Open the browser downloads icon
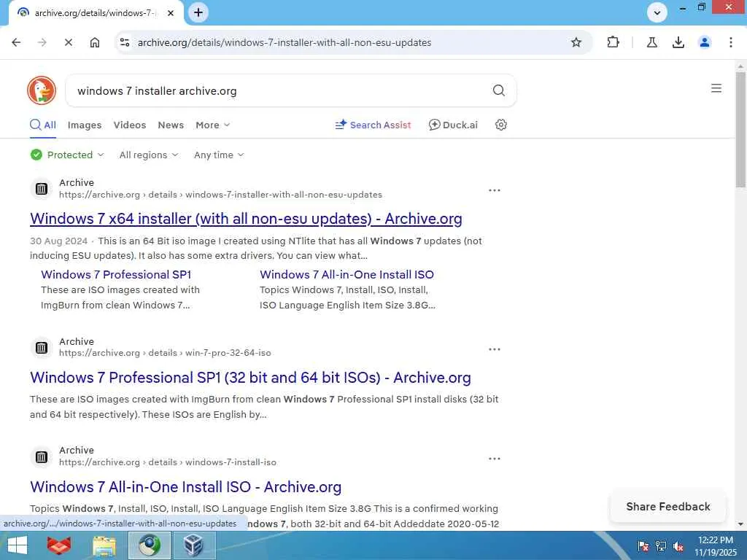 pos(678,42)
